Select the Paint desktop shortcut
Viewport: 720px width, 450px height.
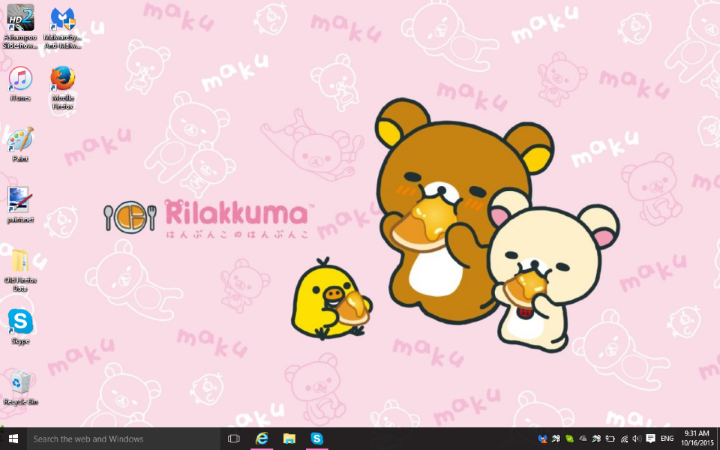[20, 145]
